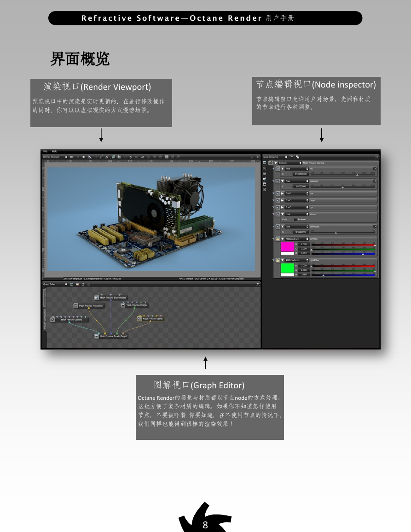Open the magenta leftFilter color swatch
Screen dimensions: 411x532
pos(288,247)
